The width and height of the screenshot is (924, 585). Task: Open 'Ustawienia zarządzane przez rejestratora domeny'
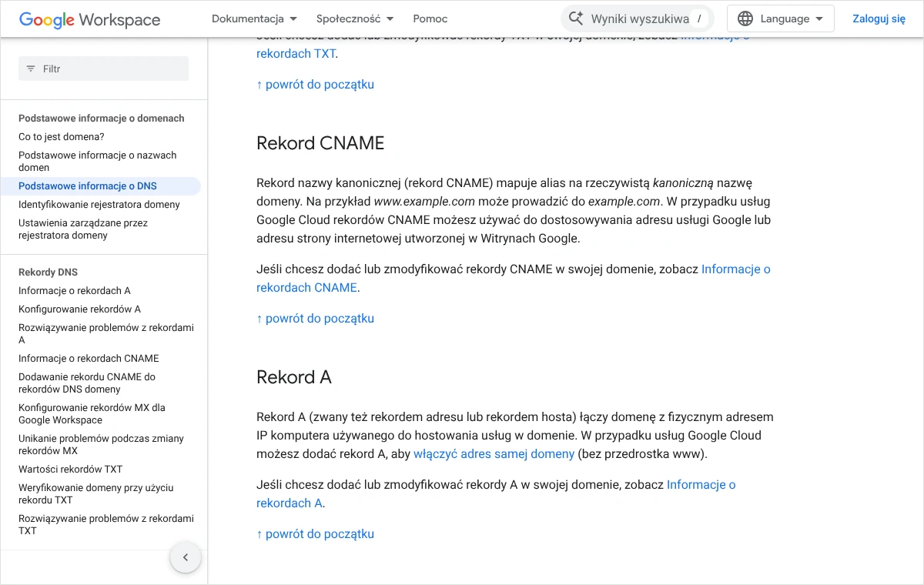pyautogui.click(x=83, y=229)
